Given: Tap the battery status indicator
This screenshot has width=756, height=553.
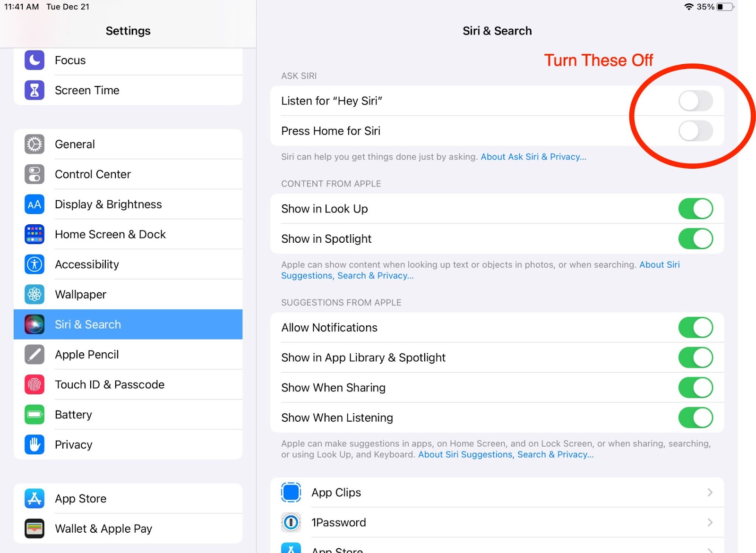Looking at the screenshot, I should 725,7.
